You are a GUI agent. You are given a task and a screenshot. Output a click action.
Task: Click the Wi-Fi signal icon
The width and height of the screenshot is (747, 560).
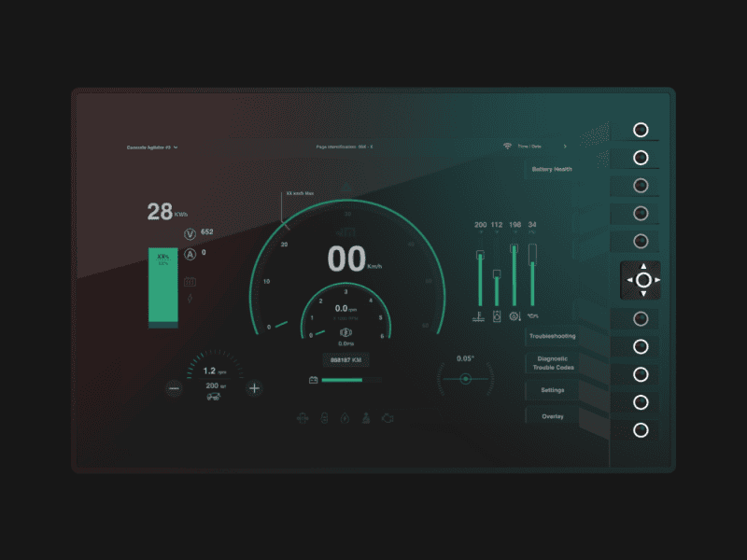click(x=507, y=147)
